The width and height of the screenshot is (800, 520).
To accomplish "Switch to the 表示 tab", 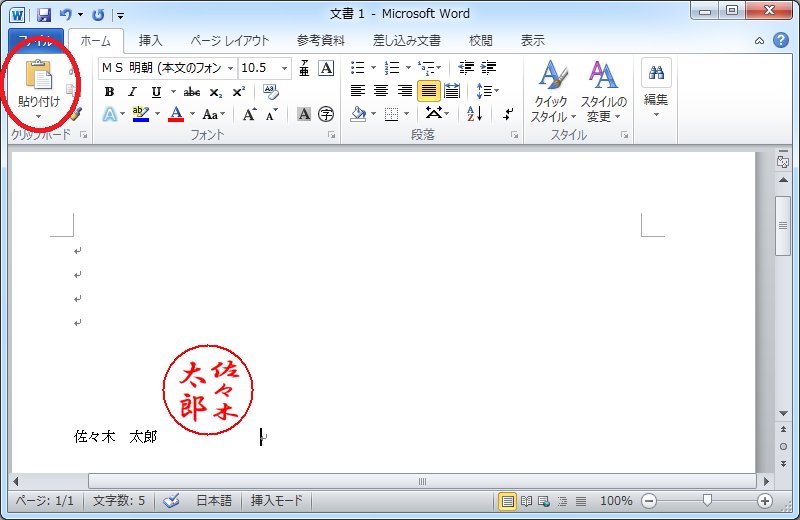I will pos(533,41).
